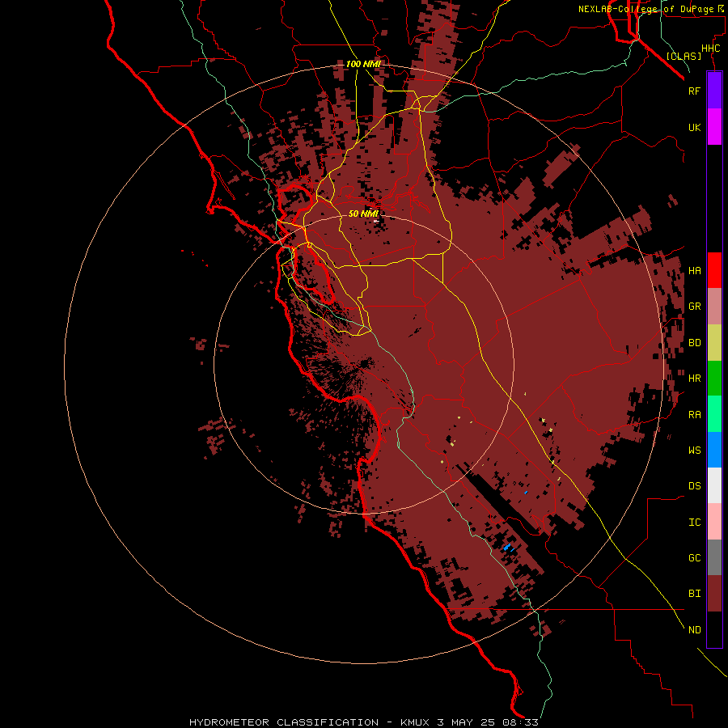Click the HHC product label
This screenshot has width=728, height=728.
point(710,49)
